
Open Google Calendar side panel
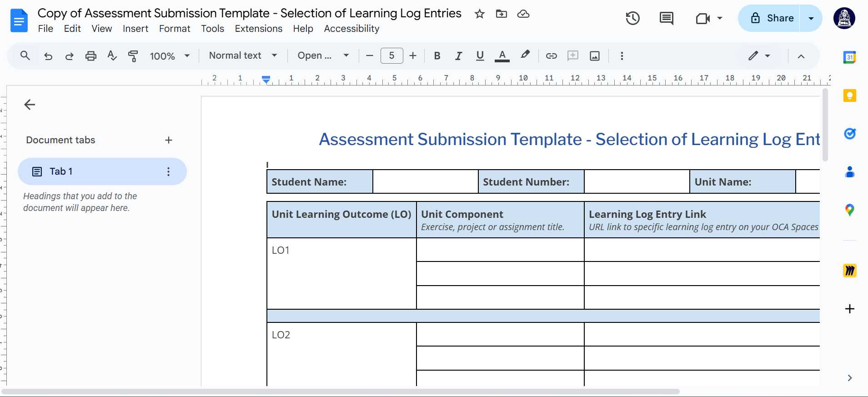[x=850, y=57]
